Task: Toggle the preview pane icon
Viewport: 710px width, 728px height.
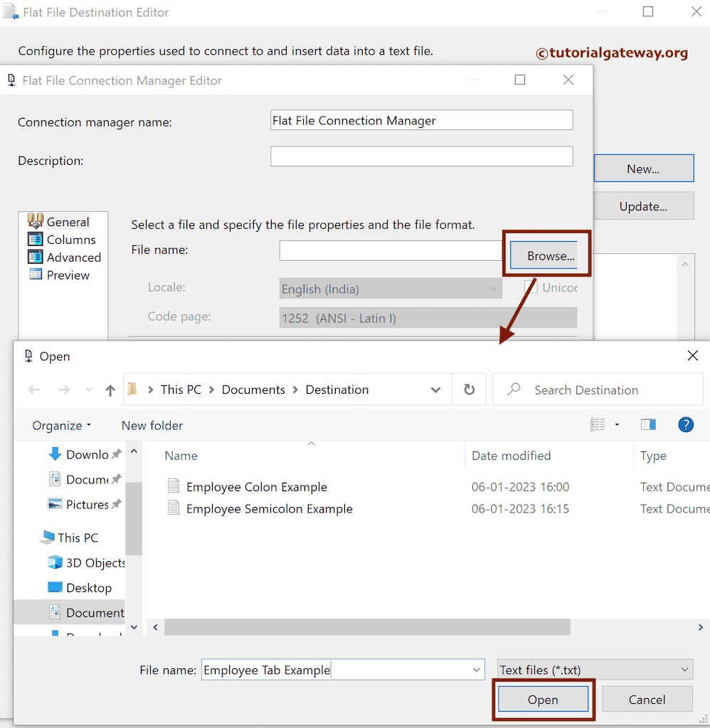Action: pyautogui.click(x=648, y=424)
